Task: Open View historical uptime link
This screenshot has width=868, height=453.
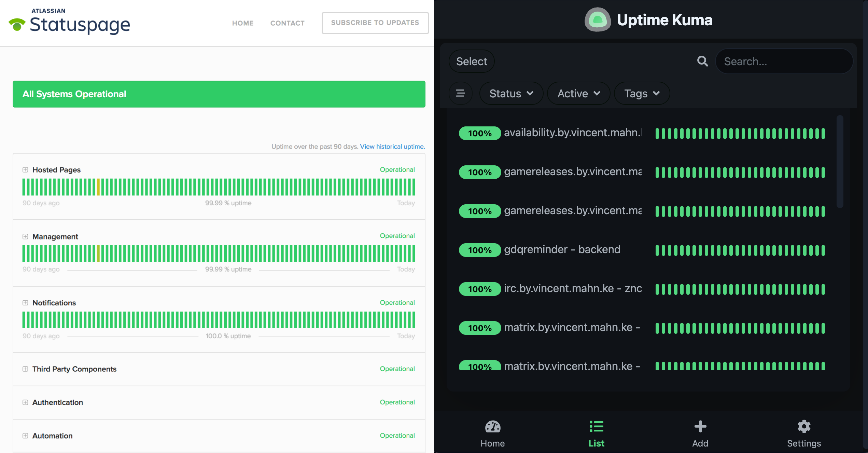Action: tap(392, 147)
